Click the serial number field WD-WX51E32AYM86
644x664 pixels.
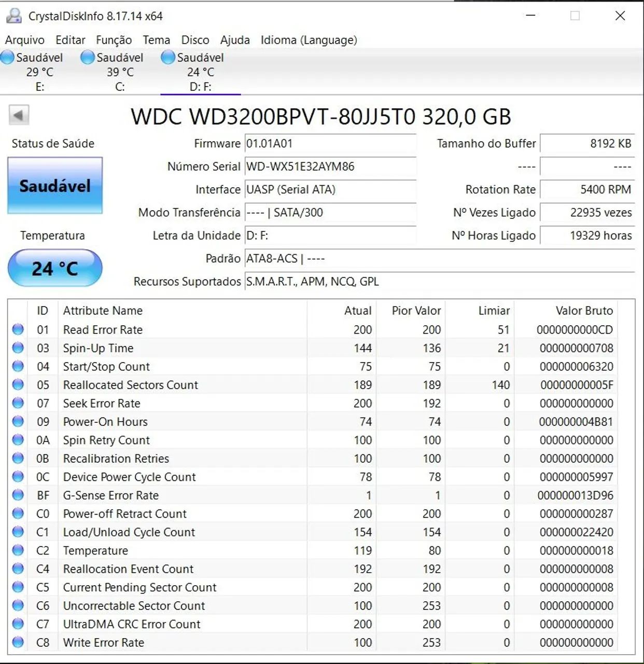point(330,167)
